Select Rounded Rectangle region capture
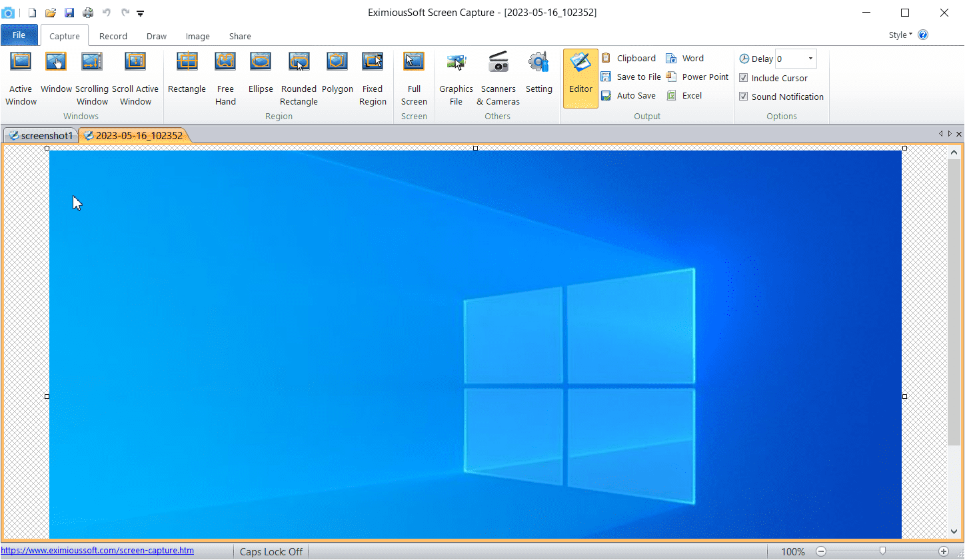 pos(299,79)
